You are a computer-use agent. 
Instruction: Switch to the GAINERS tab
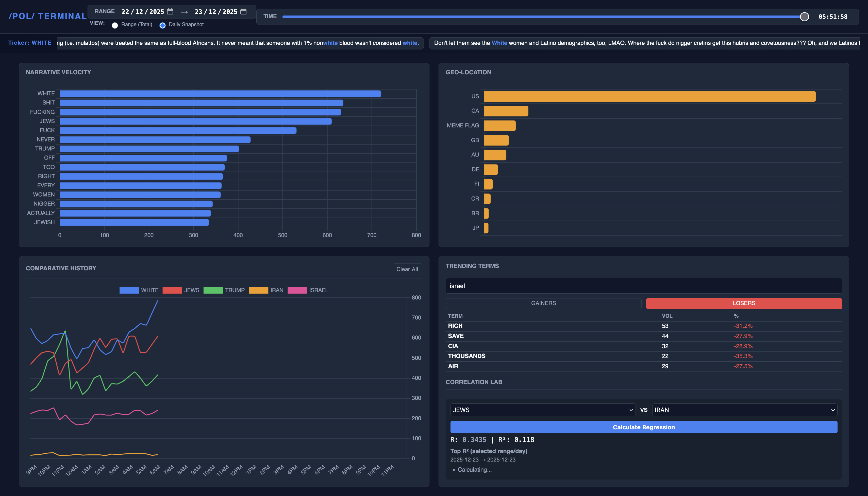click(543, 303)
